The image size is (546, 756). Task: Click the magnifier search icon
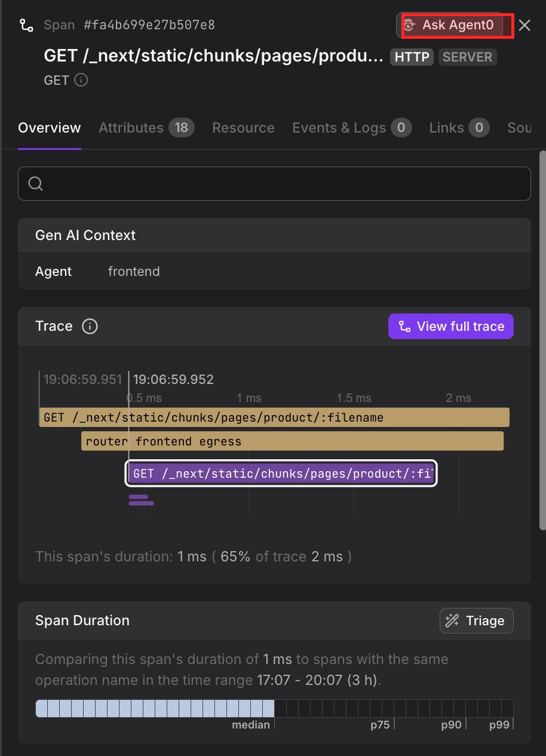[x=35, y=183]
